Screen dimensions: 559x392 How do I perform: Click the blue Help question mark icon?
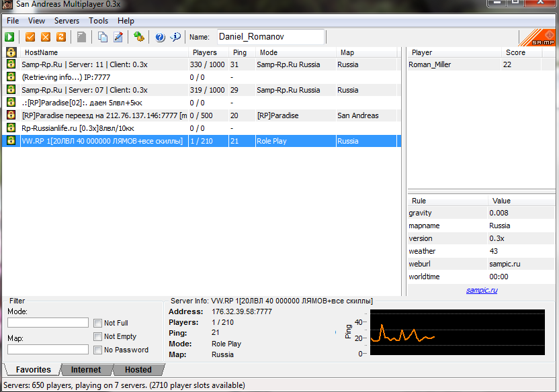point(160,37)
